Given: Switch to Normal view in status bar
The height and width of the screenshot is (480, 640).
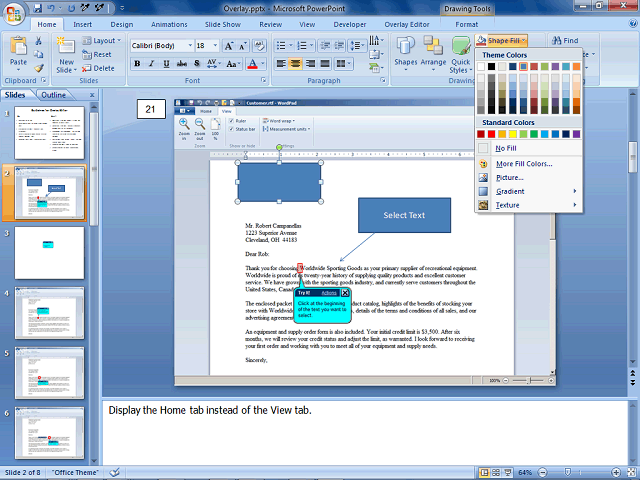Looking at the screenshot, I should (x=484, y=473).
